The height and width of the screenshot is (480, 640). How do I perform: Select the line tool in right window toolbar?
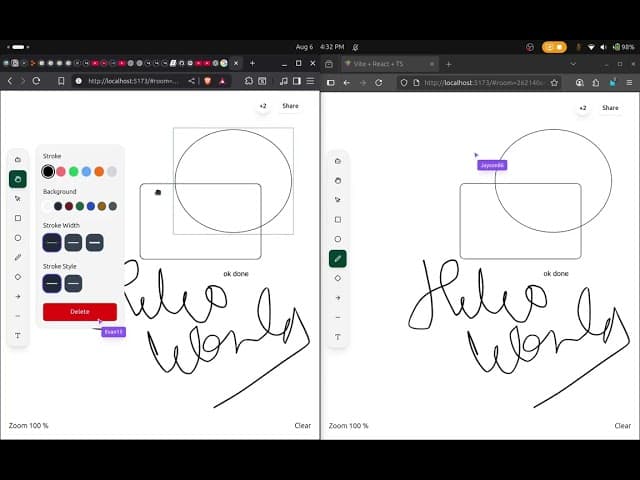point(338,318)
